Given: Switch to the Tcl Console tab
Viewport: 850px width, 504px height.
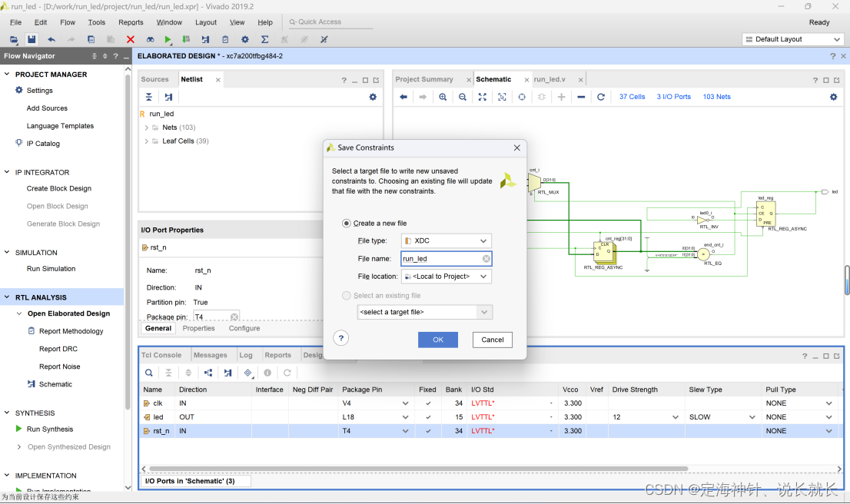Looking at the screenshot, I should pos(161,356).
